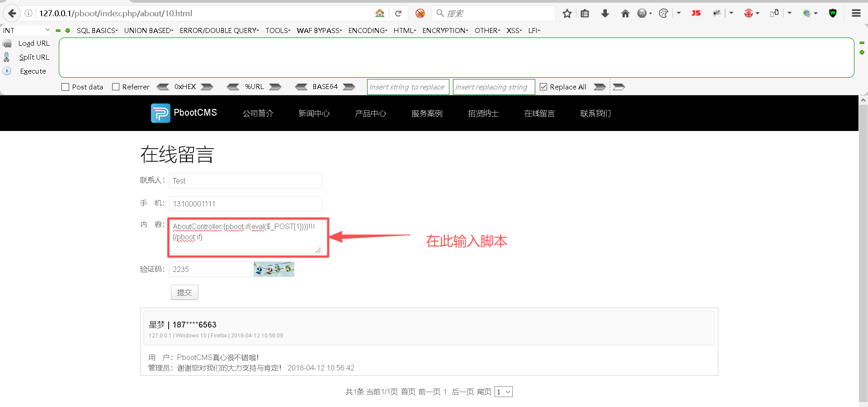The width and height of the screenshot is (868, 407).
Task: Open the ENCRYPTION dropdown menu
Action: pyautogui.click(x=445, y=30)
